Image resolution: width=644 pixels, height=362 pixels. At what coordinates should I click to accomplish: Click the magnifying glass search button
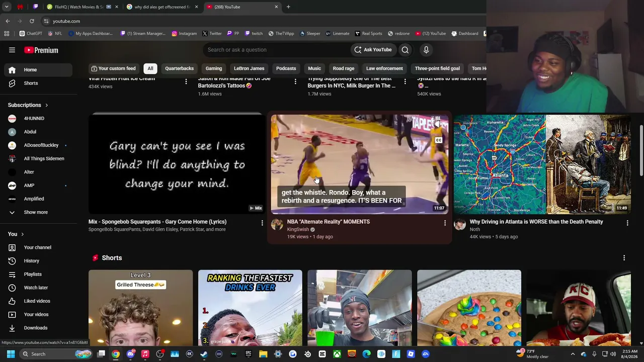405,50
